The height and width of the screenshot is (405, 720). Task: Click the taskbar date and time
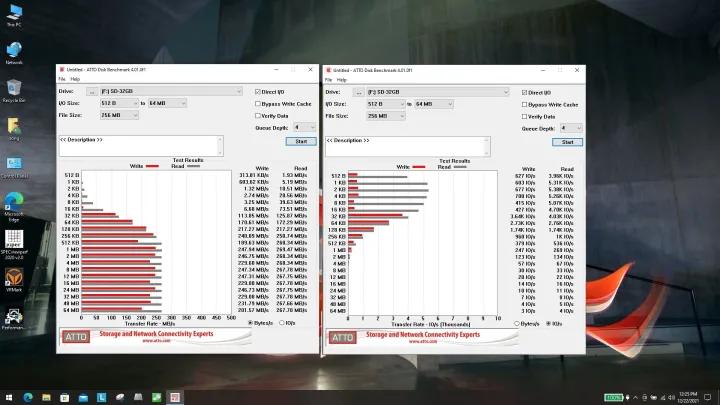coord(688,397)
